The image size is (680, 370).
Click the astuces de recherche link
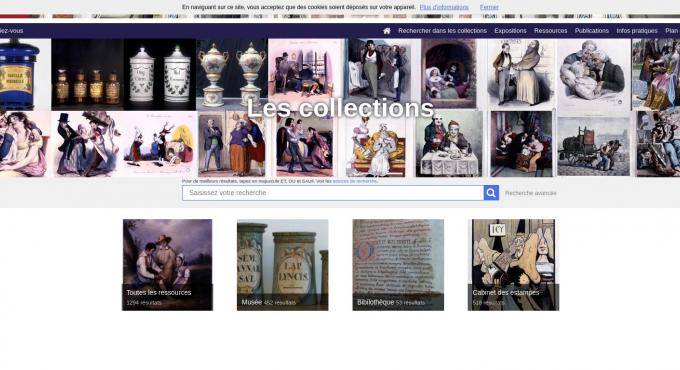(x=355, y=181)
